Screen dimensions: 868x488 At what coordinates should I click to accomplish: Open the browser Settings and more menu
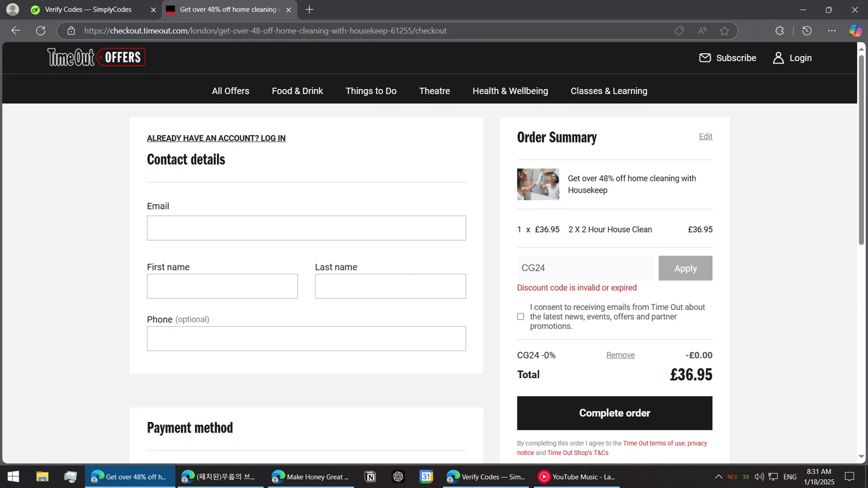coord(832,31)
